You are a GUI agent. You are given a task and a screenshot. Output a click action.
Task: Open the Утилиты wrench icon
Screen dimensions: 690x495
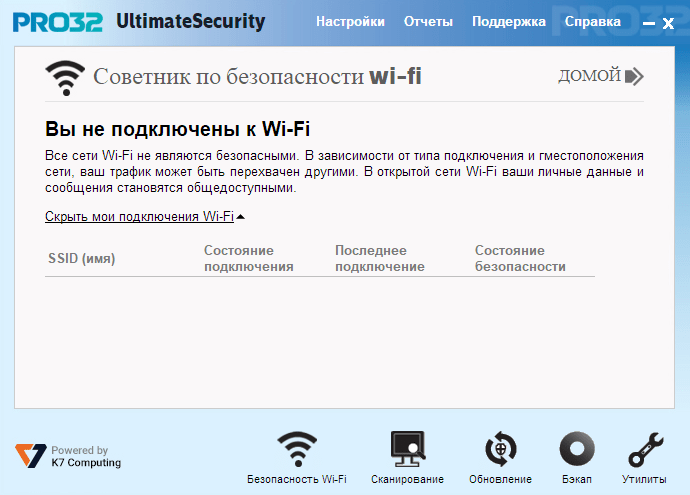click(645, 449)
